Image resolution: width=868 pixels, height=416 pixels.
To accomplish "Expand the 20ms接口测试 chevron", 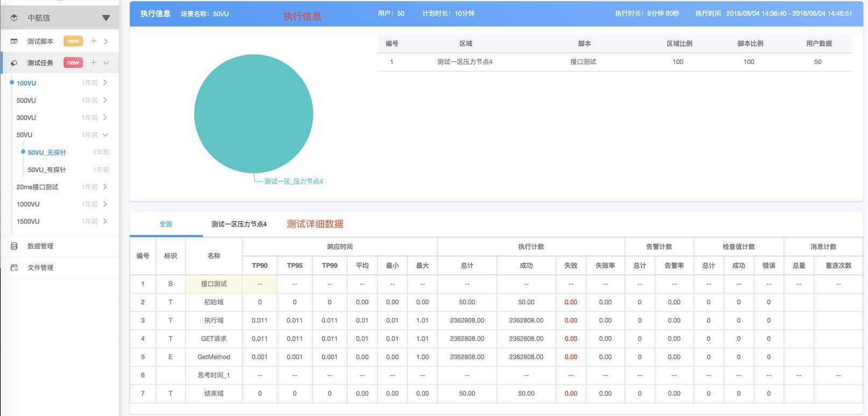I will pos(105,187).
